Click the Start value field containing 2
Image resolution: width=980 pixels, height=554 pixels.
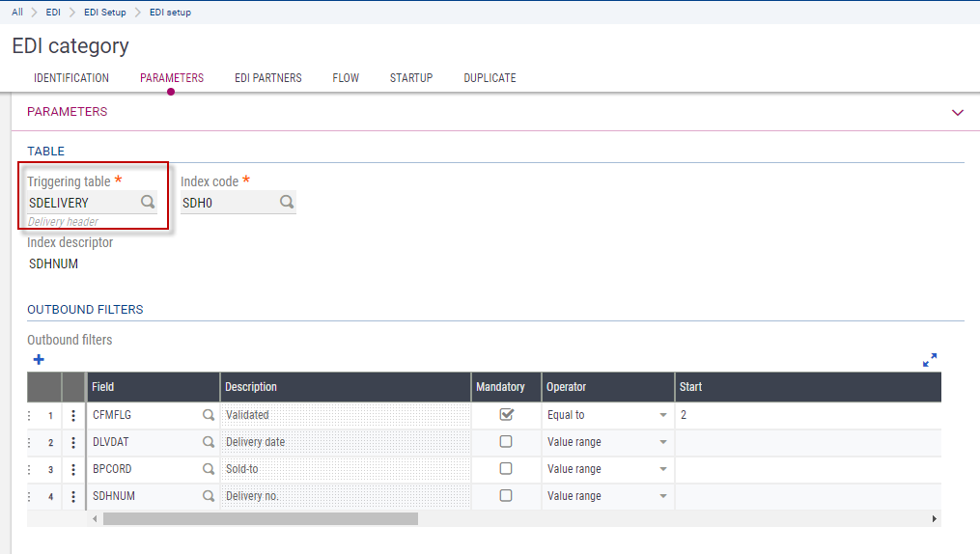pos(806,415)
